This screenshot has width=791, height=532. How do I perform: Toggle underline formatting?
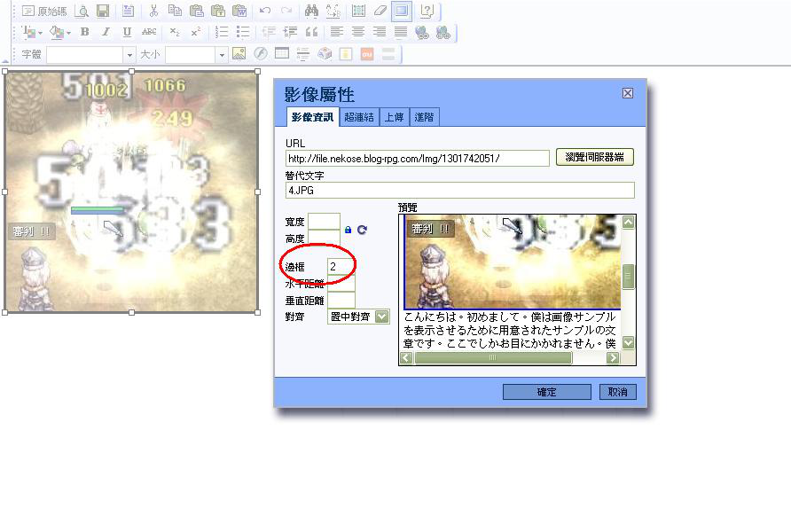127,32
